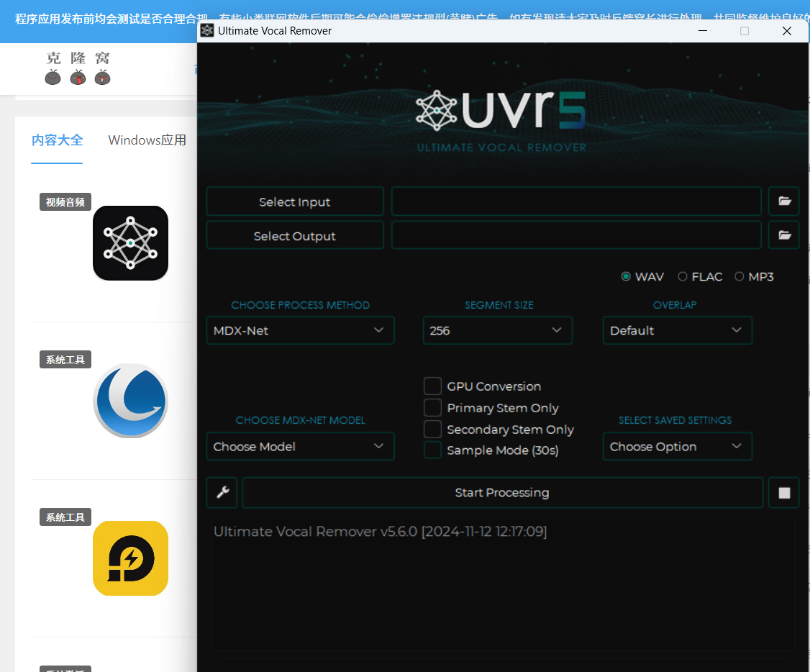The image size is (810, 672).
Task: Enable Sample Mode (30s)
Action: coord(432,450)
